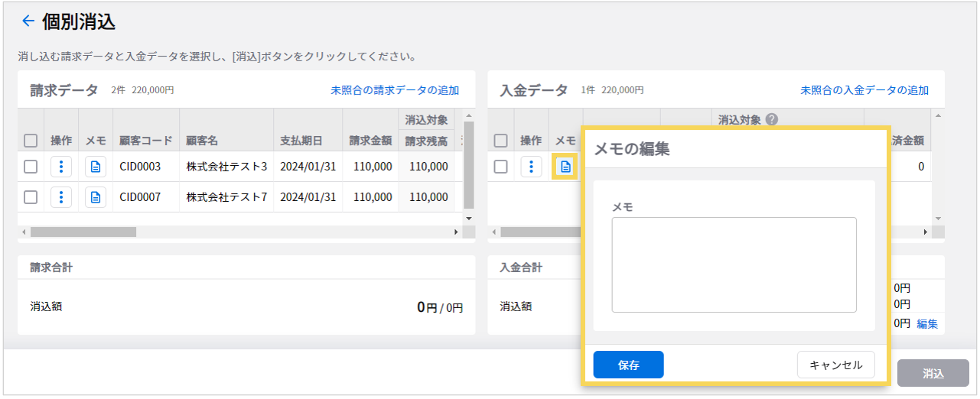Toggle select-all checkbox in 入金データ header
This screenshot has width=980, height=399.
(500, 141)
